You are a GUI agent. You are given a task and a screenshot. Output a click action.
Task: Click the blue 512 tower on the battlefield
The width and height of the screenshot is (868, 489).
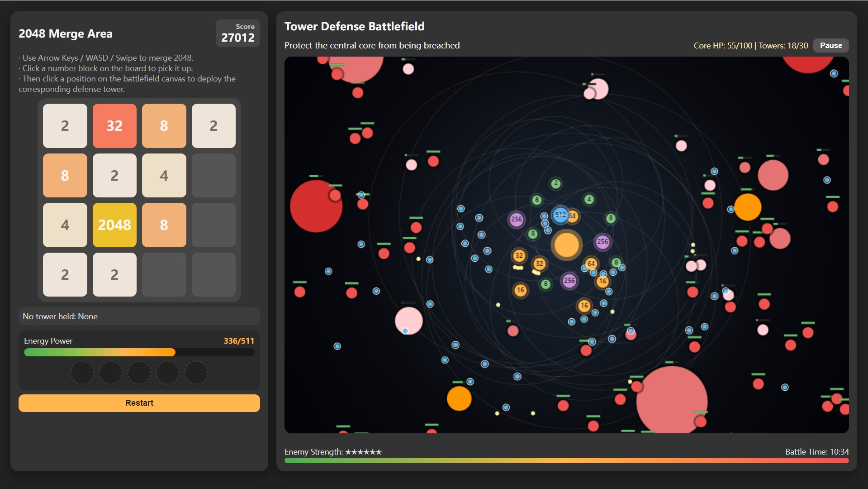click(560, 215)
